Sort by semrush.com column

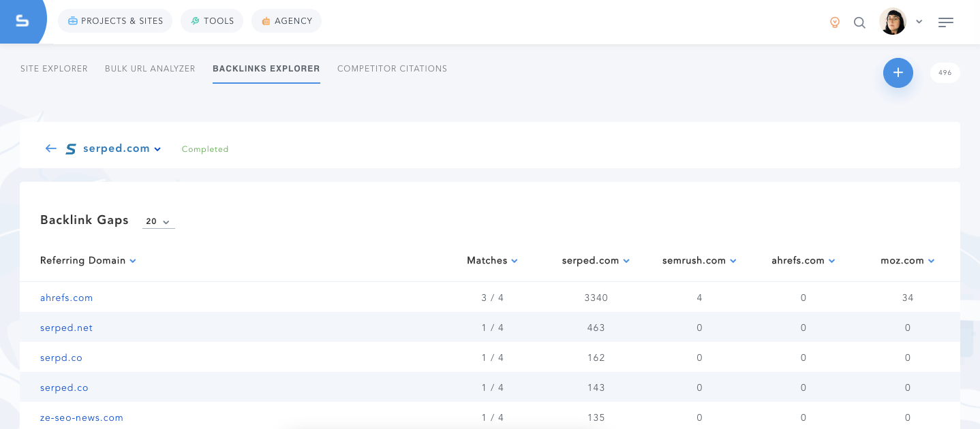pos(699,261)
